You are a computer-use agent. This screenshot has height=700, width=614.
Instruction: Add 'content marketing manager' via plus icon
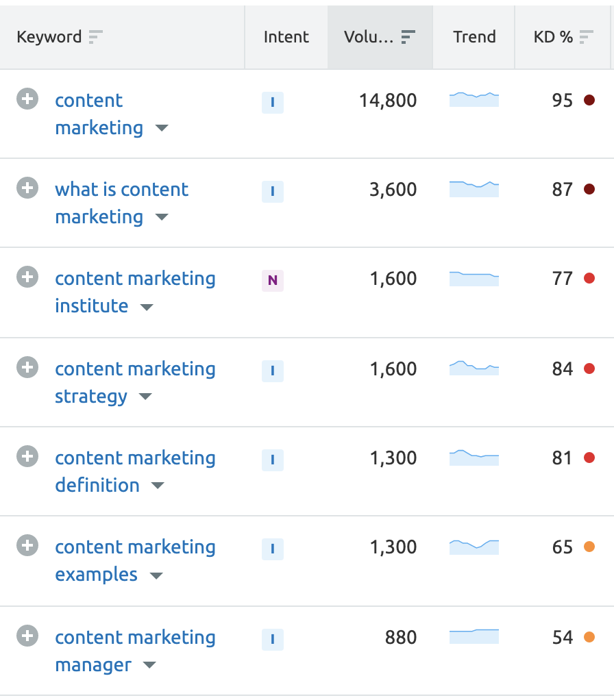click(x=27, y=636)
